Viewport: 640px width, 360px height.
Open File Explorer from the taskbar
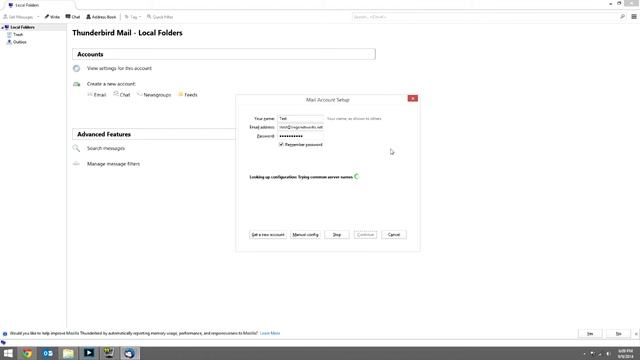pos(68,353)
